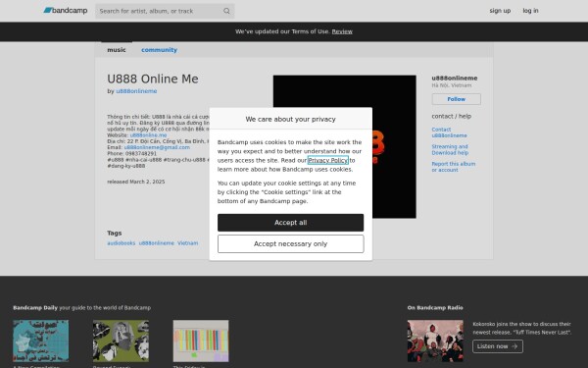The image size is (588, 368).
Task: Click the Bandcamp Daily heading
Action: coord(35,307)
